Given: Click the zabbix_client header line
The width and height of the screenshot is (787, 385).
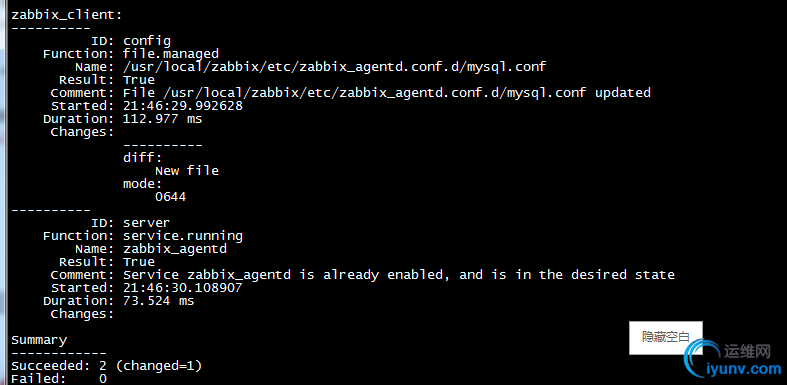Looking at the screenshot, I should point(66,15).
